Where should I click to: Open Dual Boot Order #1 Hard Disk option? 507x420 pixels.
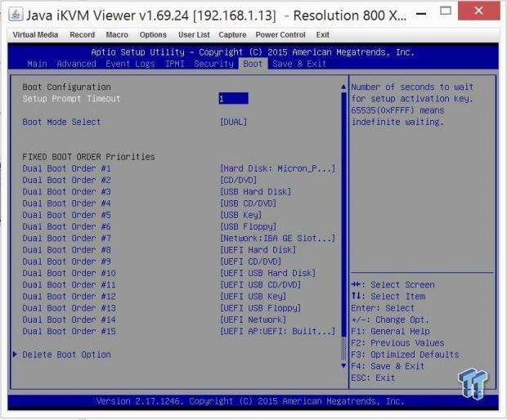point(277,168)
